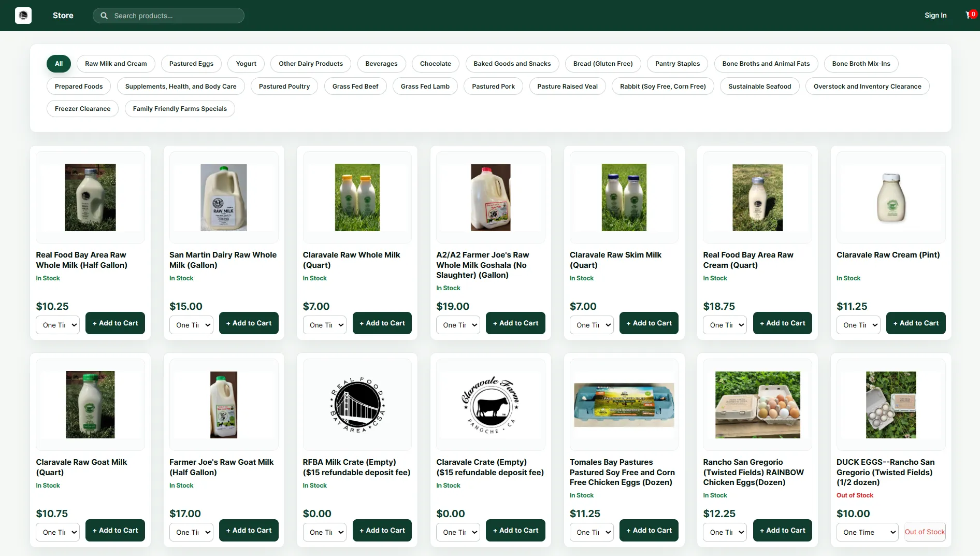Click the search magnifier icon

click(x=104, y=16)
